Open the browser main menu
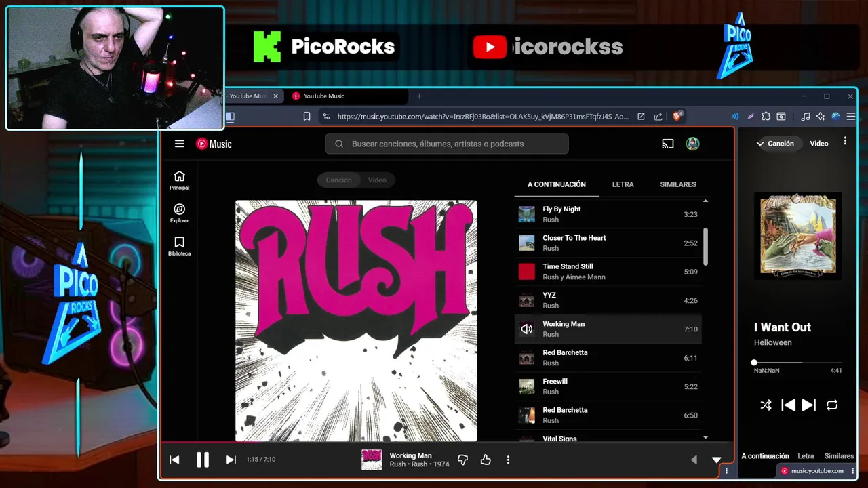868x488 pixels. click(x=851, y=117)
